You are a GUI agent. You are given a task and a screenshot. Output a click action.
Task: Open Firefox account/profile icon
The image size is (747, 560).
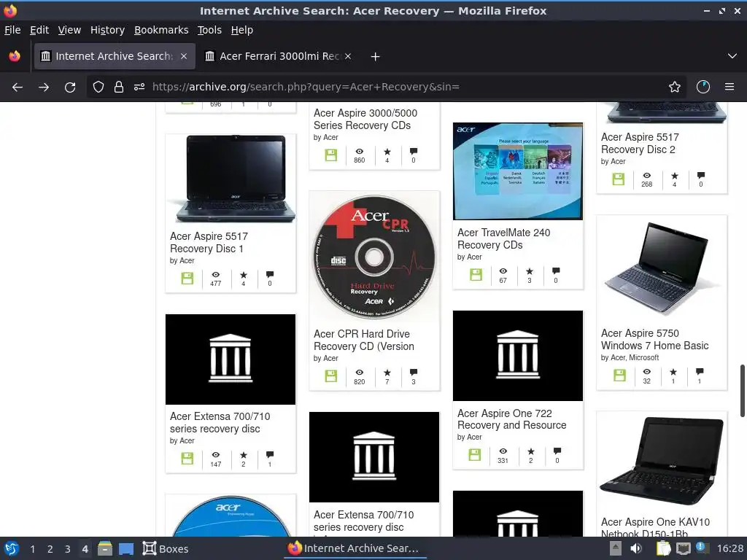(703, 87)
